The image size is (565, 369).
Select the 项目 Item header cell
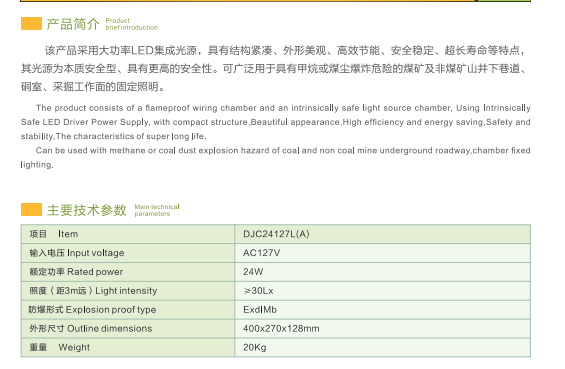128,234
